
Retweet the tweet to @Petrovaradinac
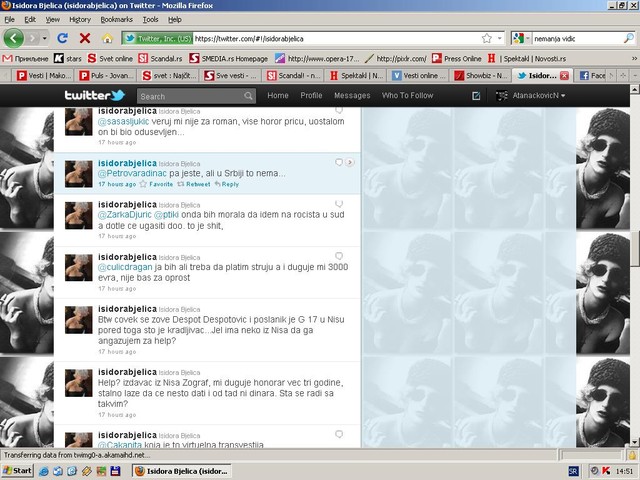pyautogui.click(x=198, y=184)
